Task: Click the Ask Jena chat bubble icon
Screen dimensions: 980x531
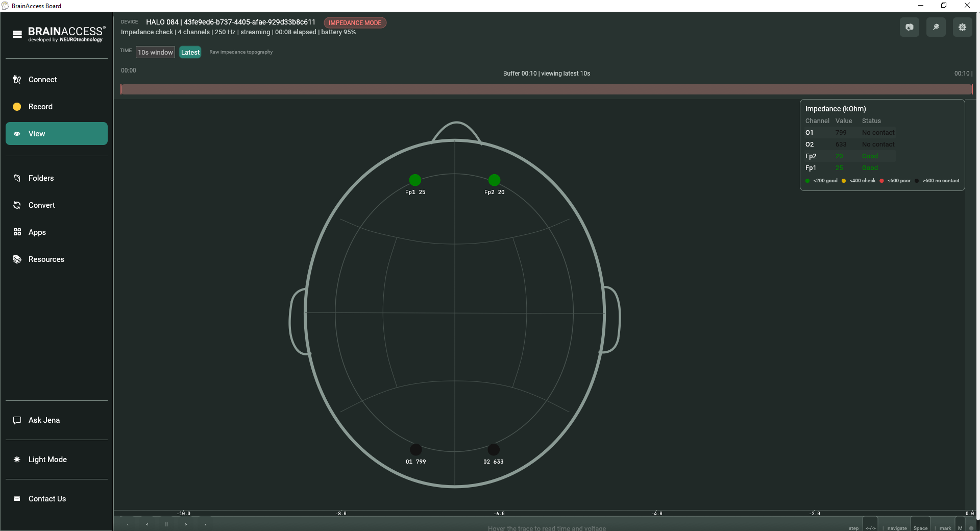Action: [x=17, y=420]
